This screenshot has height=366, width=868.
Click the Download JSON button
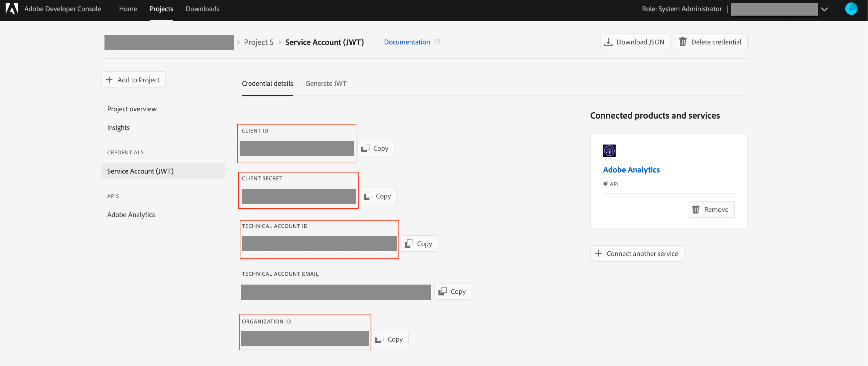pos(635,42)
